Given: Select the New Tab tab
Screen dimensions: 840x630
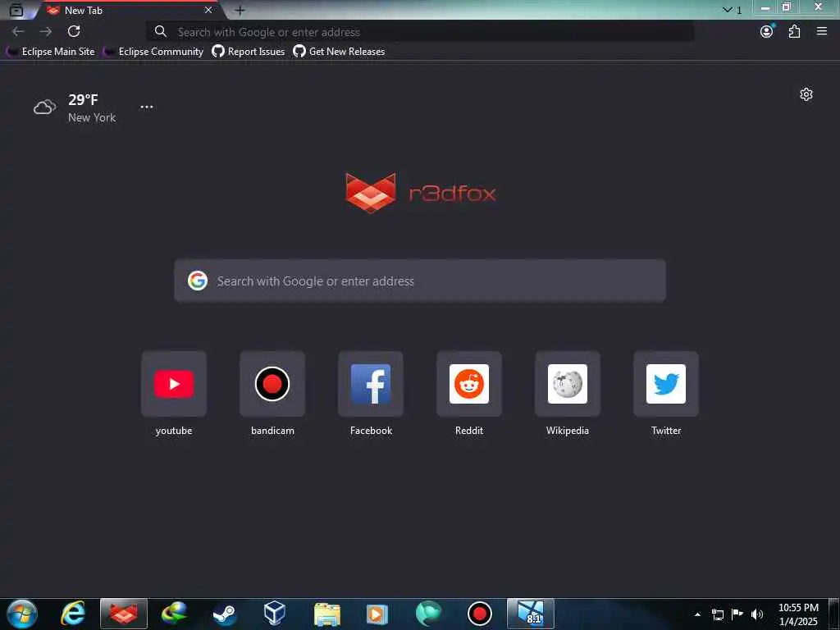Looking at the screenshot, I should tap(129, 10).
